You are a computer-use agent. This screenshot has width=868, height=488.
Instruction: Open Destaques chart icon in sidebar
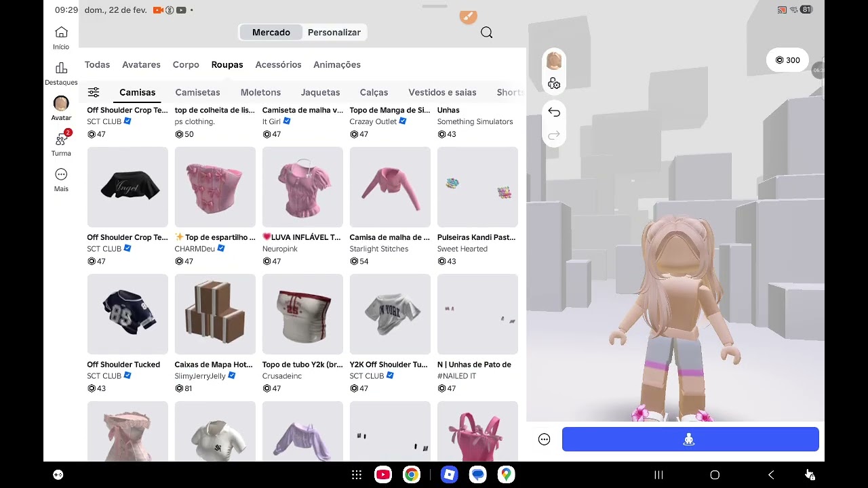pyautogui.click(x=61, y=68)
